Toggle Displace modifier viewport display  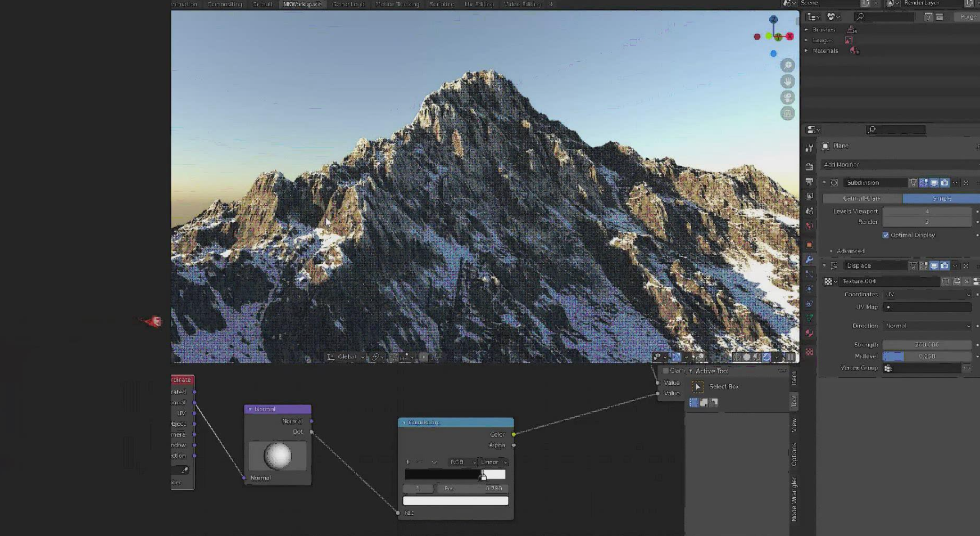(934, 265)
